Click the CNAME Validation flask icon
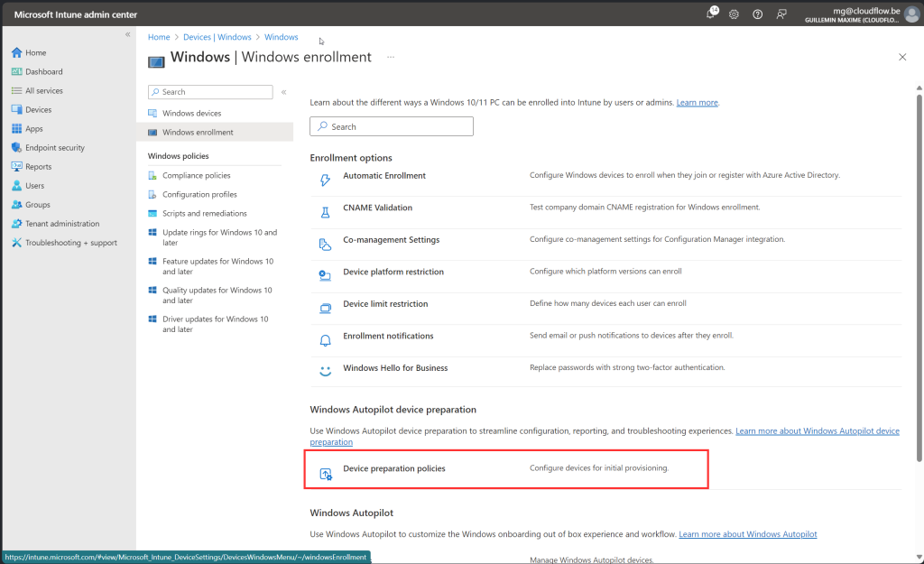Screen dimensions: 924x564 point(325,212)
